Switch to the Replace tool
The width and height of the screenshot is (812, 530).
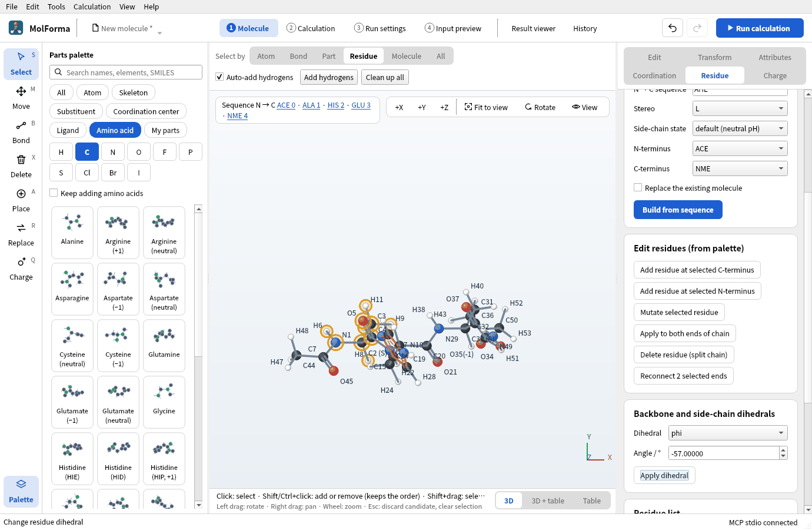coord(21,235)
